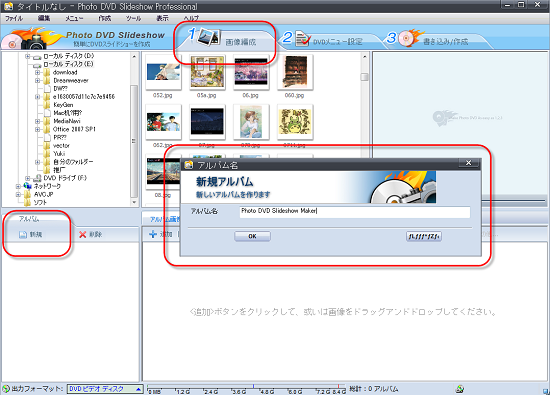This screenshot has height=395, width=550.
Task: Click thumbnail list scrollbar up arrow
Action: tap(364, 56)
